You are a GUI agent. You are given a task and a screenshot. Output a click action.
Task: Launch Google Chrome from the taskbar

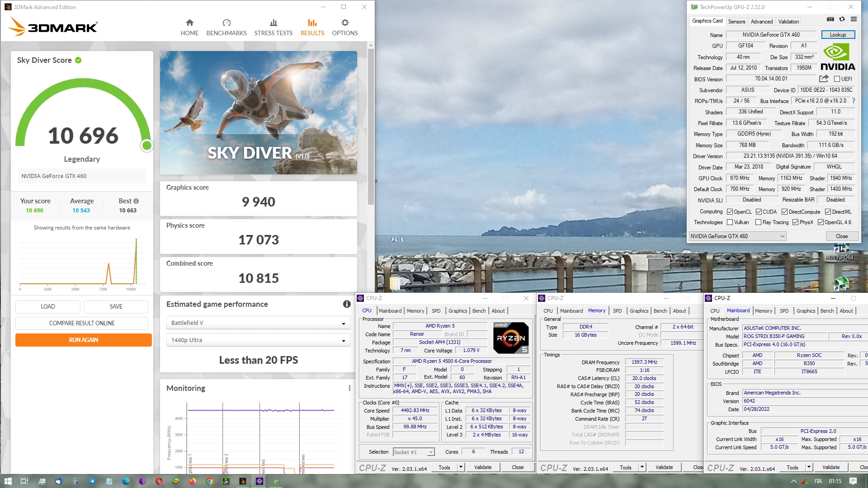click(209, 481)
